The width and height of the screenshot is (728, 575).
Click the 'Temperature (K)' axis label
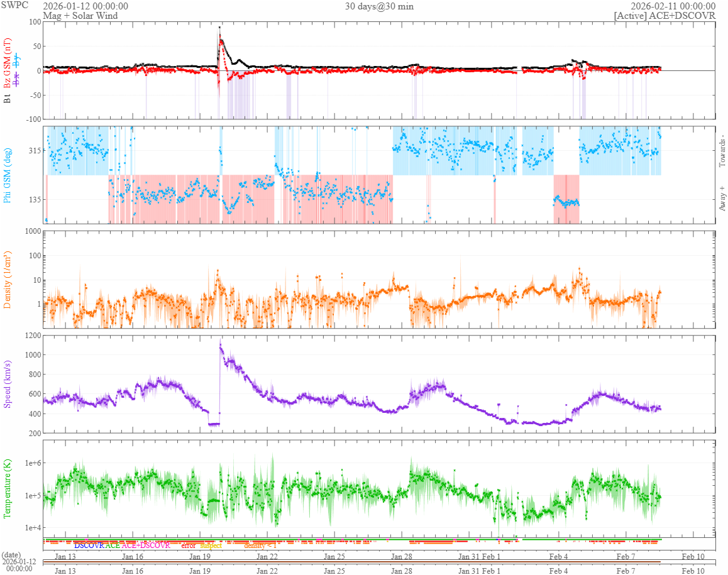click(7, 489)
